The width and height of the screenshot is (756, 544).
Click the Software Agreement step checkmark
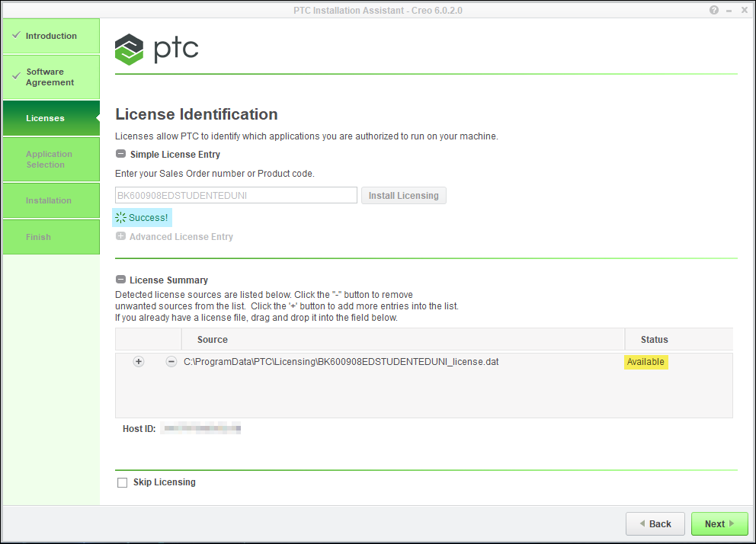[x=16, y=77]
